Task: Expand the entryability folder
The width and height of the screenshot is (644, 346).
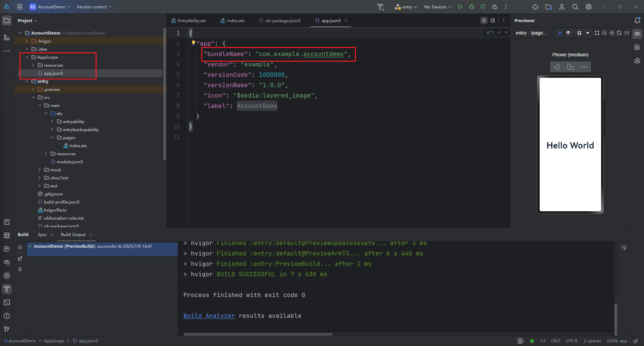Action: tap(52, 122)
